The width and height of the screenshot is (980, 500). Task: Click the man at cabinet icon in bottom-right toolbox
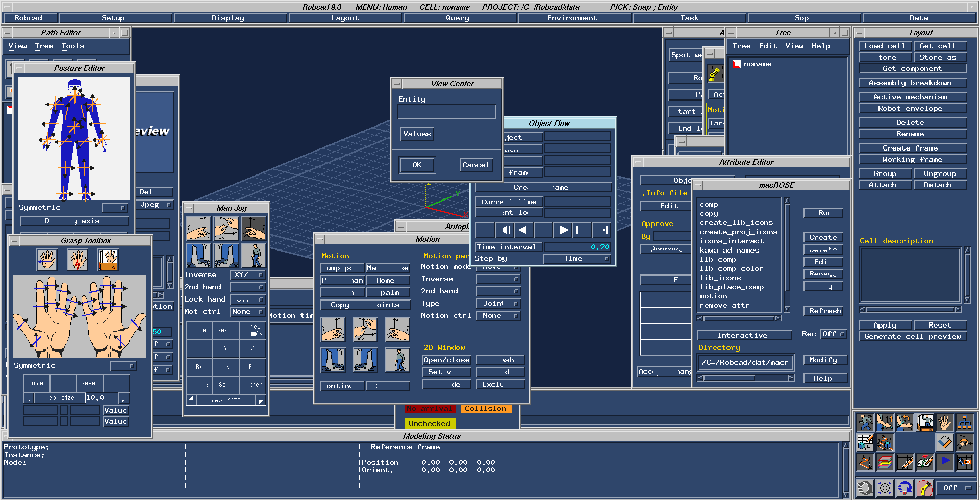coord(924,422)
